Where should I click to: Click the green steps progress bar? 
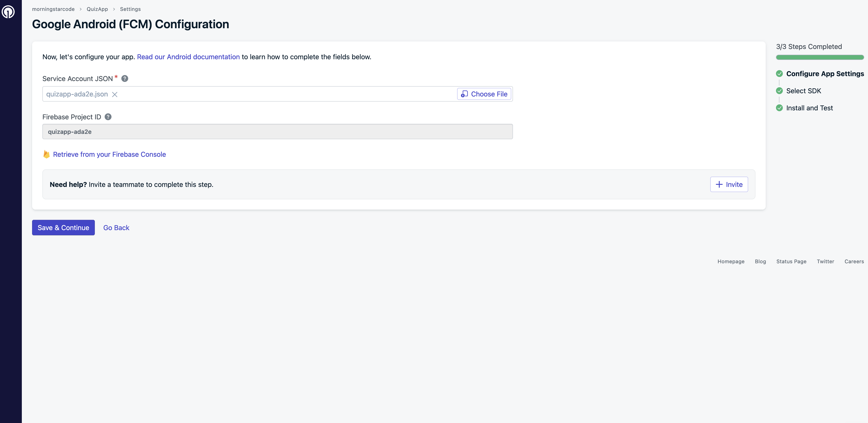820,57
